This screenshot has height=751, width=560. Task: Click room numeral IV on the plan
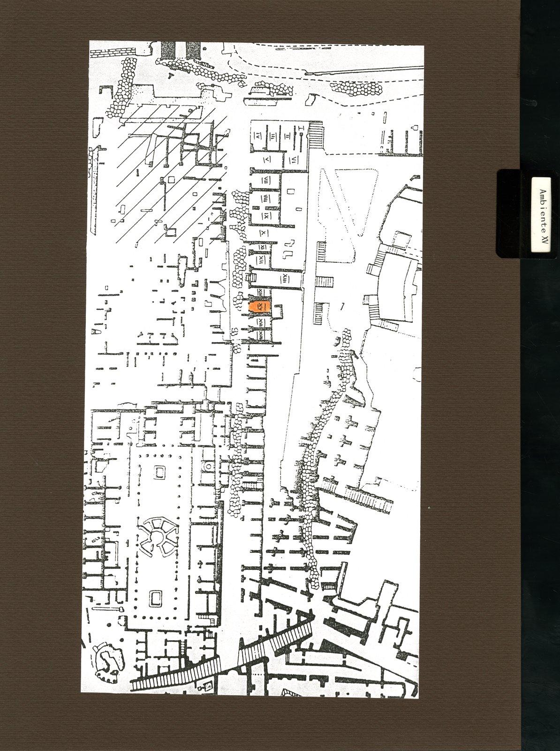click(257, 136)
